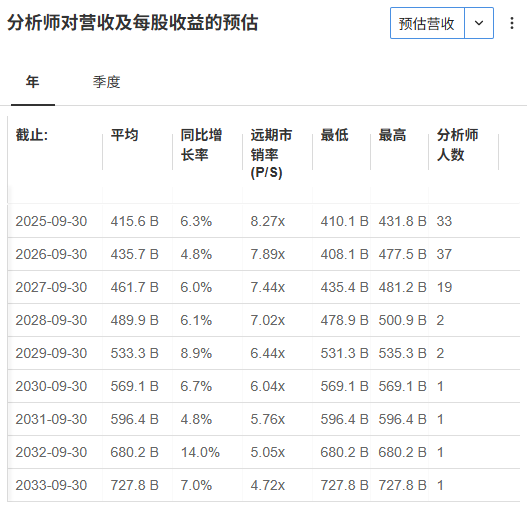
Task: Select the 2025-09-30 row date
Action: pyautogui.click(x=51, y=221)
